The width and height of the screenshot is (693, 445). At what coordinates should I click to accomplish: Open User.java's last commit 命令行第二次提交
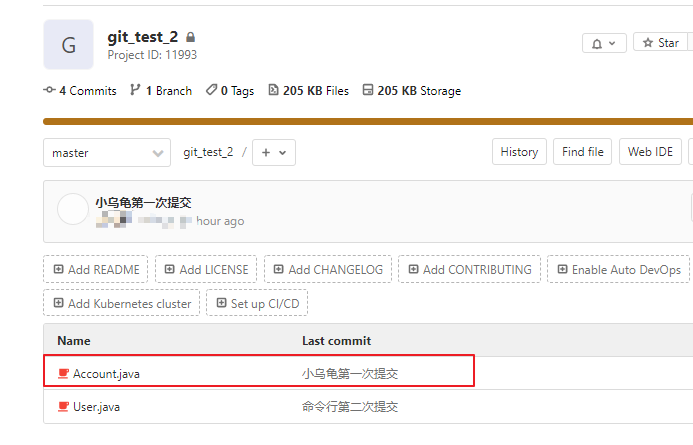pos(350,407)
